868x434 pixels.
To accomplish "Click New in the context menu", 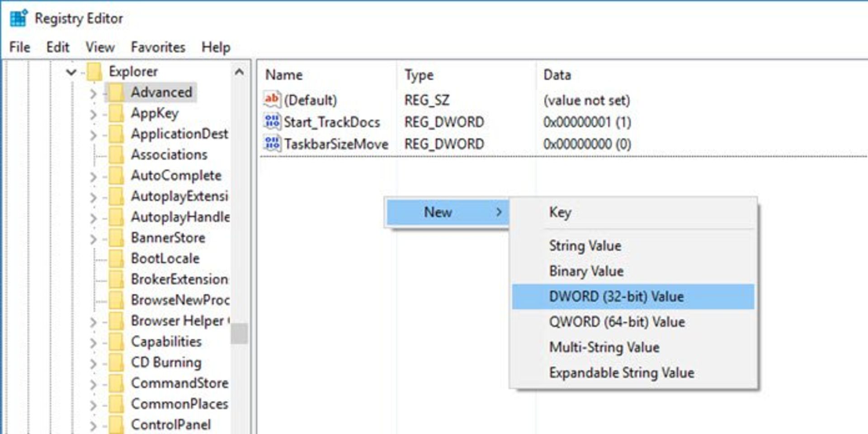I will point(447,212).
